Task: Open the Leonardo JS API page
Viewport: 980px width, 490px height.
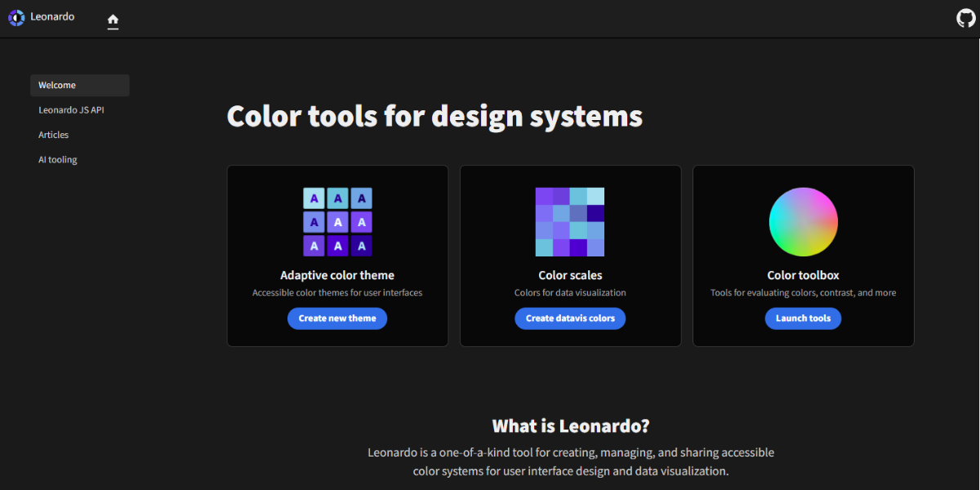Action: click(x=71, y=110)
